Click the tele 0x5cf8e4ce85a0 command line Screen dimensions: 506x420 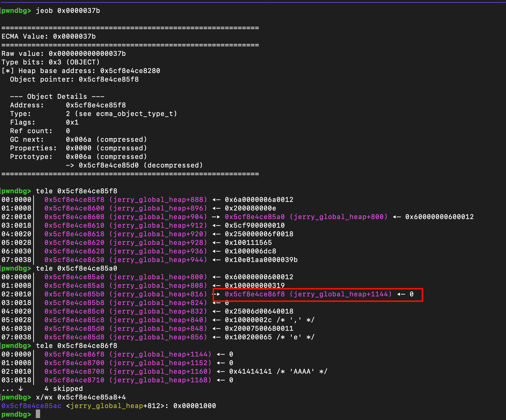pos(76,268)
